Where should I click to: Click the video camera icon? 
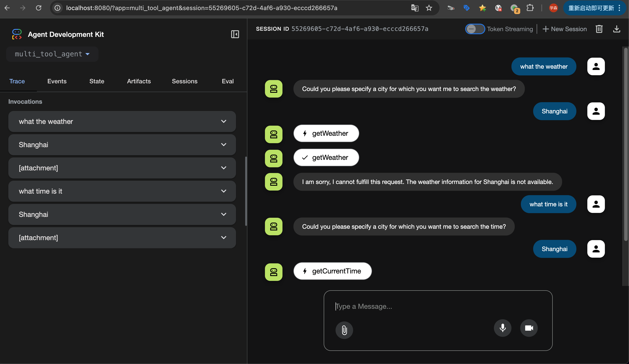(529, 328)
